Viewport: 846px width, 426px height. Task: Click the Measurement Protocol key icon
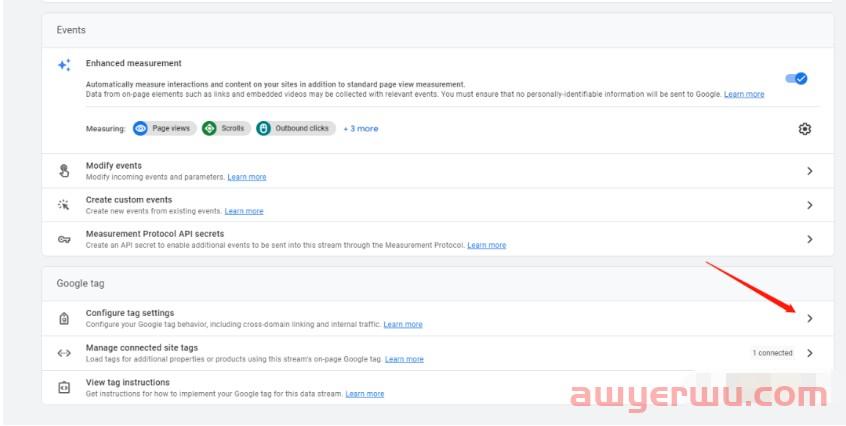click(x=64, y=239)
